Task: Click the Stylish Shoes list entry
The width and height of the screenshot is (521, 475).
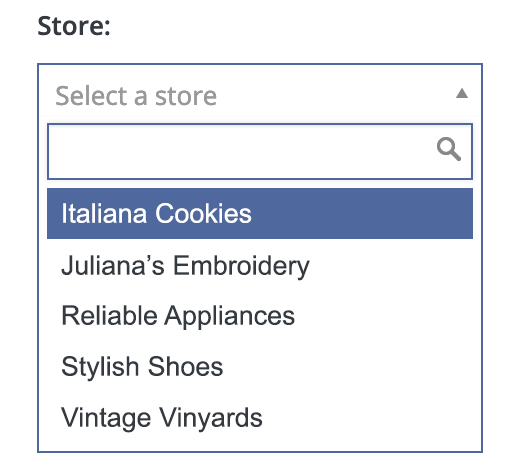Action: tap(260, 366)
